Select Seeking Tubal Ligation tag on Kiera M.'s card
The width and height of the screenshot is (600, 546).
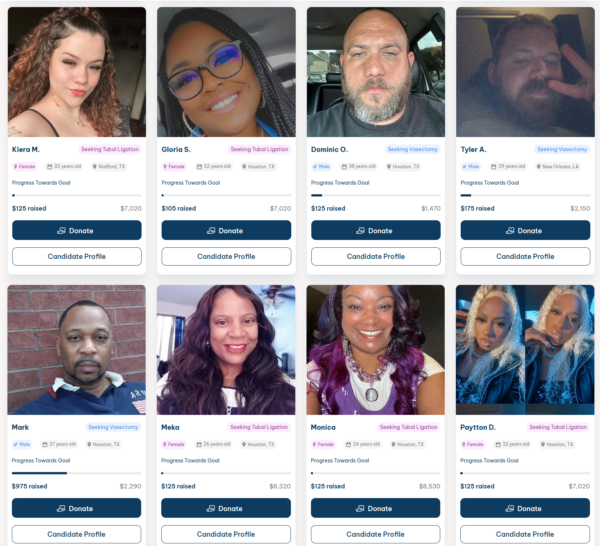[x=110, y=149]
